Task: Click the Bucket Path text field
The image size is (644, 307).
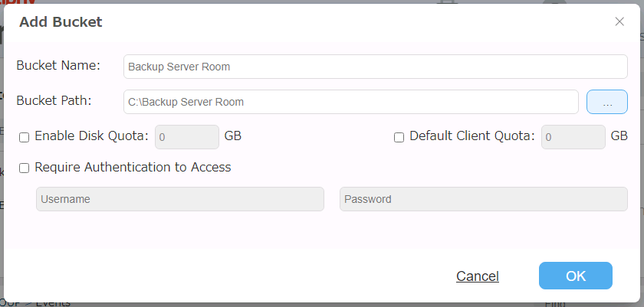Action: (350, 102)
